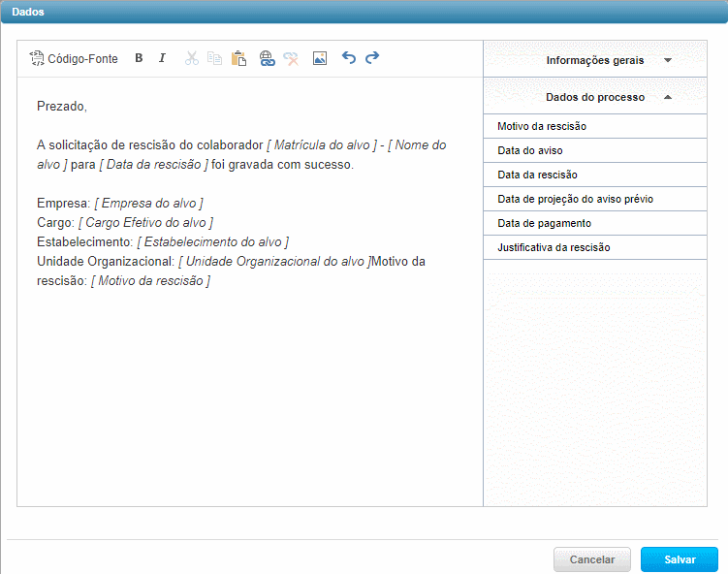Undo the last edit
The height and width of the screenshot is (574, 728).
[x=349, y=58]
